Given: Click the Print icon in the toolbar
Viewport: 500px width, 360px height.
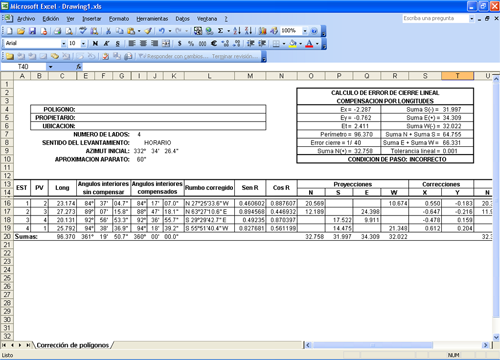Looking at the screenshot, I should [57, 31].
